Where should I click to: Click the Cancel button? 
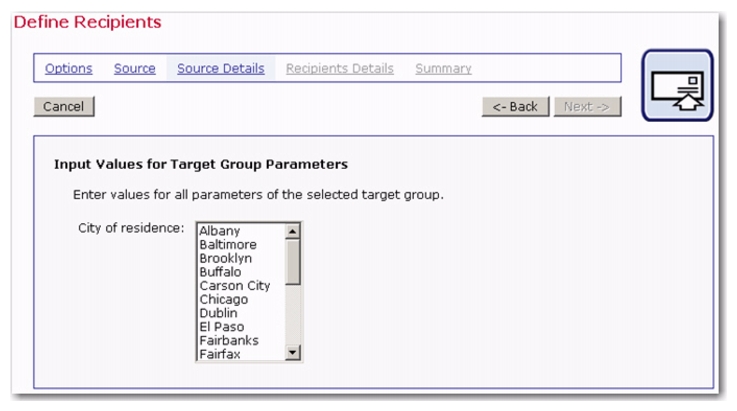64,106
